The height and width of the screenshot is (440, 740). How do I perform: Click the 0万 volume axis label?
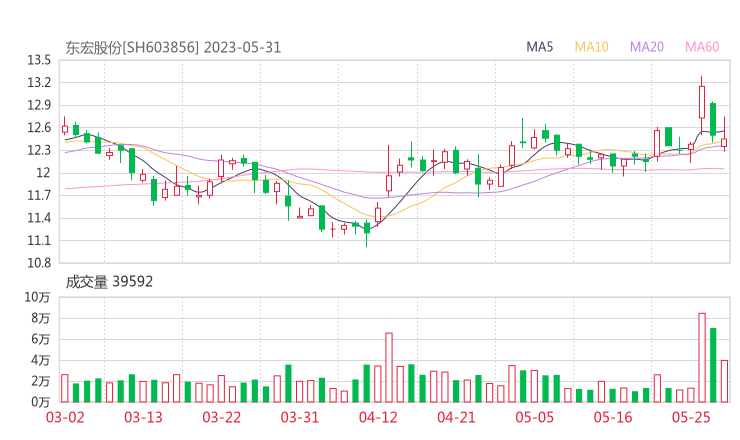point(41,402)
